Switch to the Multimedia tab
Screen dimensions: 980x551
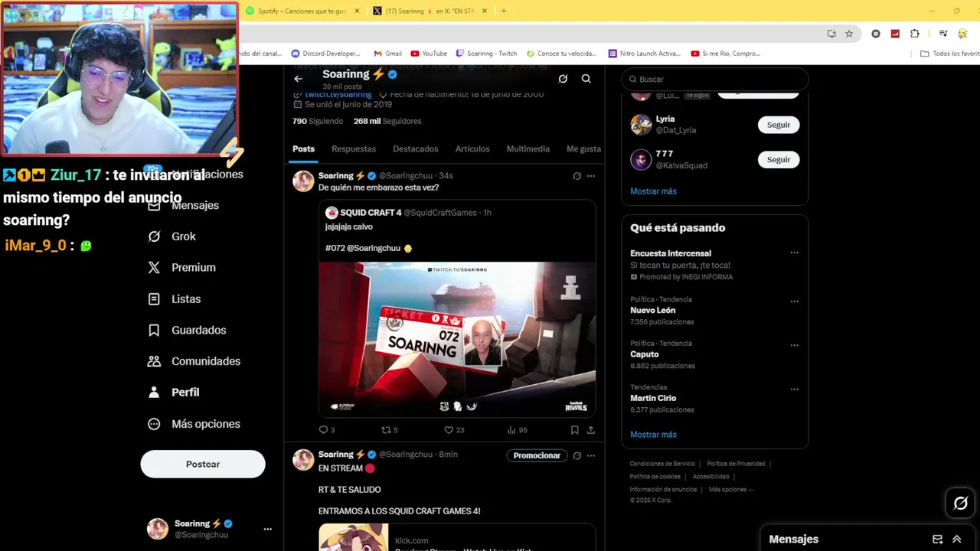point(528,149)
